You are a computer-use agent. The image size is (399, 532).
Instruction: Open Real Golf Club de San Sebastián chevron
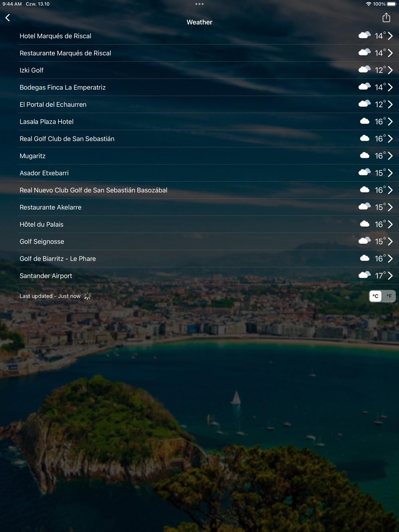[390, 139]
